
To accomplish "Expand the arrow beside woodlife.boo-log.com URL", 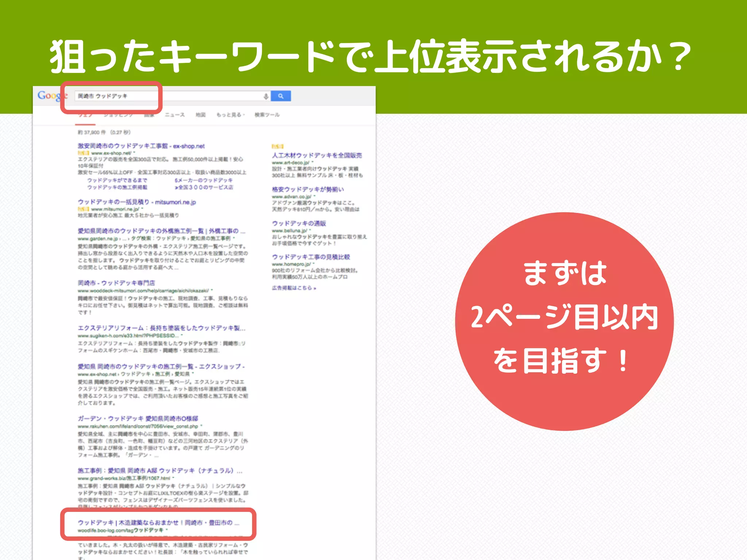I will (167, 530).
